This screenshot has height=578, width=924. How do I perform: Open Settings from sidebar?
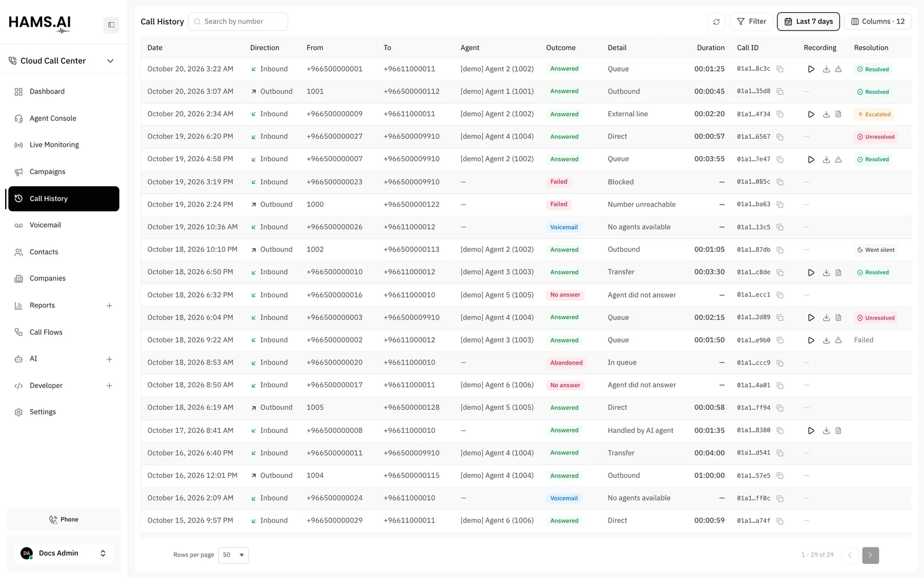(63, 412)
